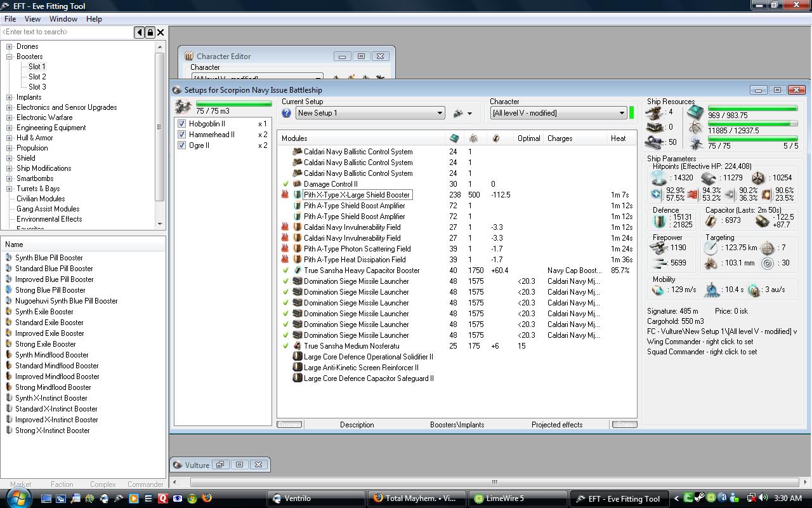
Task: Open the View menu
Action: pos(32,19)
